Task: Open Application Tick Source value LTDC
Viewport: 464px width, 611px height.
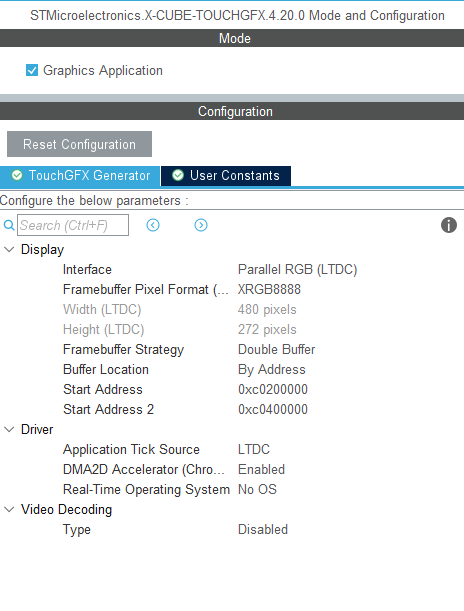Action: (254, 449)
